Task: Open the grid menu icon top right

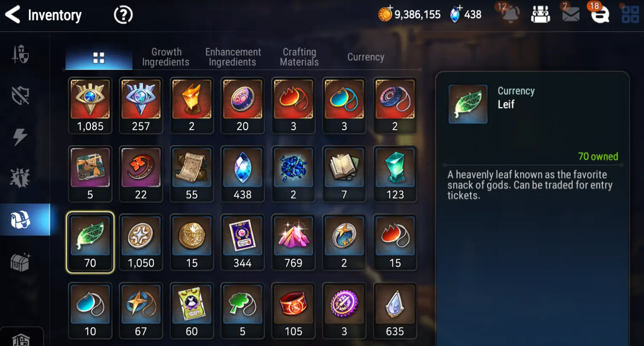Action: (x=630, y=14)
